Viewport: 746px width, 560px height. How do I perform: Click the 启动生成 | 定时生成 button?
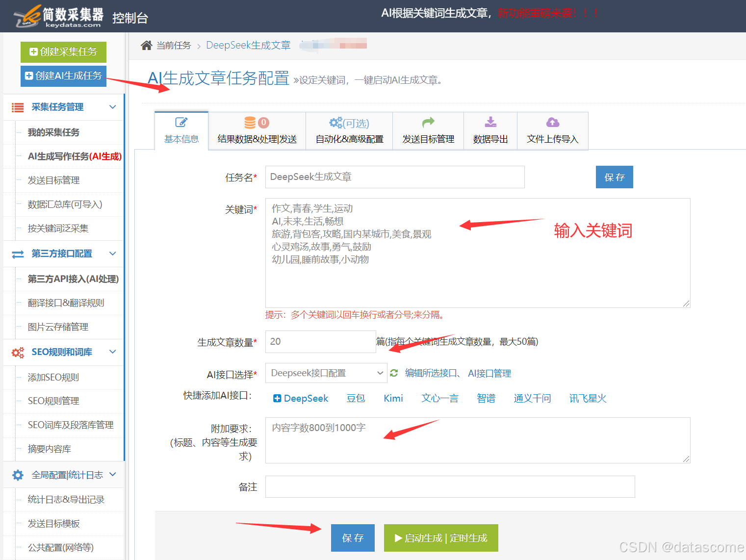coord(441,538)
